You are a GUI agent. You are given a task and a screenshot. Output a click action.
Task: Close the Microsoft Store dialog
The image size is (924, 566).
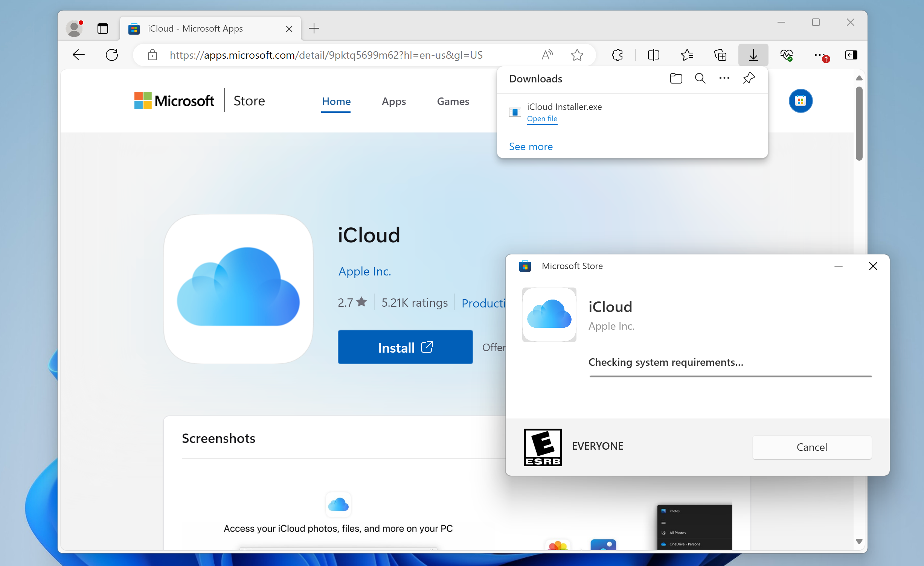pos(873,266)
